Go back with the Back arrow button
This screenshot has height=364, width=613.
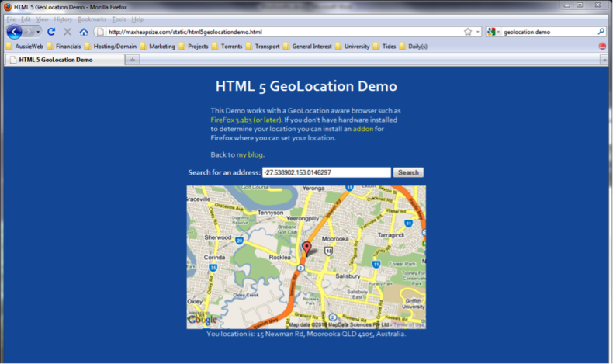tap(15, 32)
